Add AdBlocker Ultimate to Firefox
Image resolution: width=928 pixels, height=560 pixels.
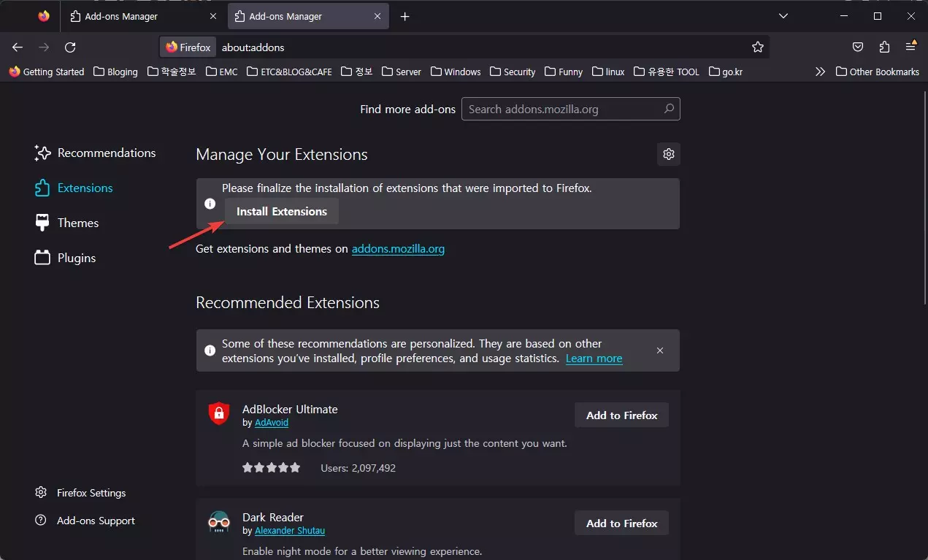point(622,415)
